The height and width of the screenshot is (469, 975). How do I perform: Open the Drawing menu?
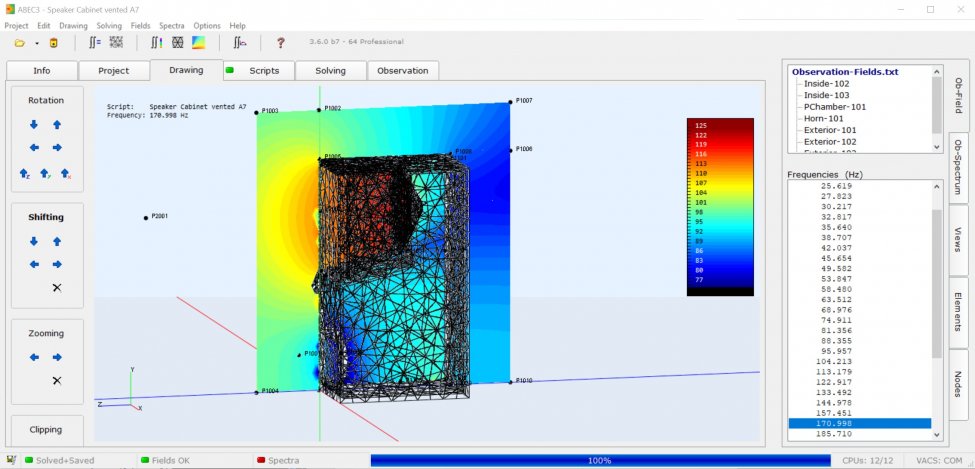[73, 26]
